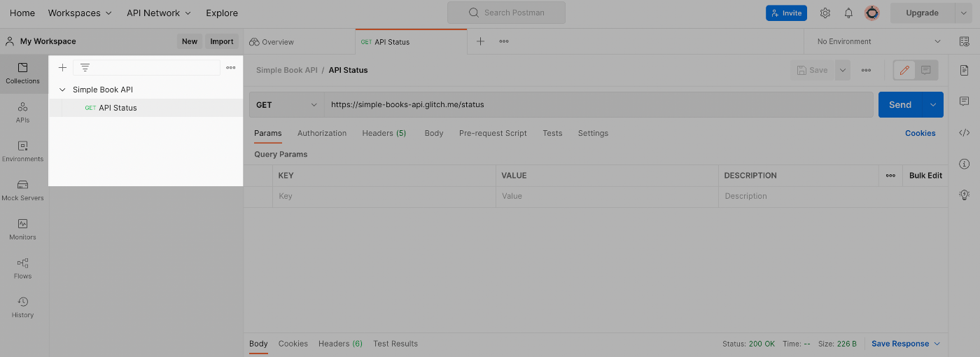The width and height of the screenshot is (980, 357).
Task: Switch to comment mode icon
Action: pos(925,70)
